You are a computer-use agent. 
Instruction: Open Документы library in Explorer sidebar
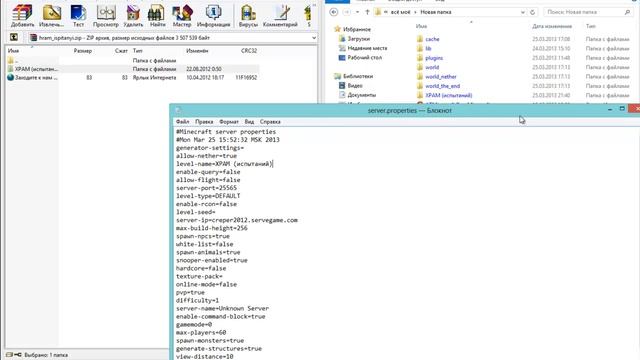tap(358, 95)
